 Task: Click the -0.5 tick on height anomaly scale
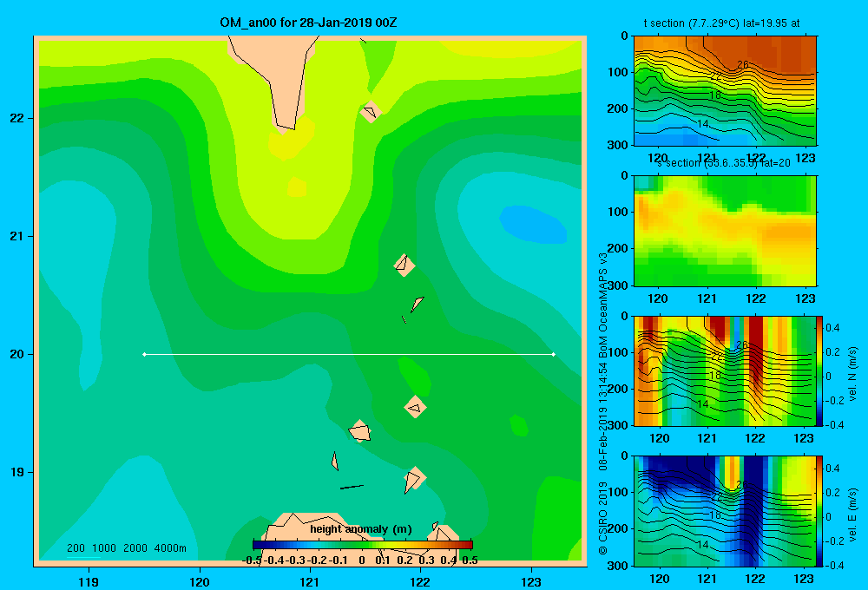[252, 560]
